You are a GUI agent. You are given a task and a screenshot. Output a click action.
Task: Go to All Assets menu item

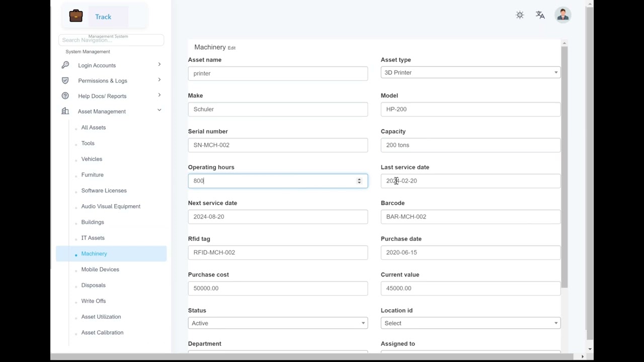coord(94,128)
